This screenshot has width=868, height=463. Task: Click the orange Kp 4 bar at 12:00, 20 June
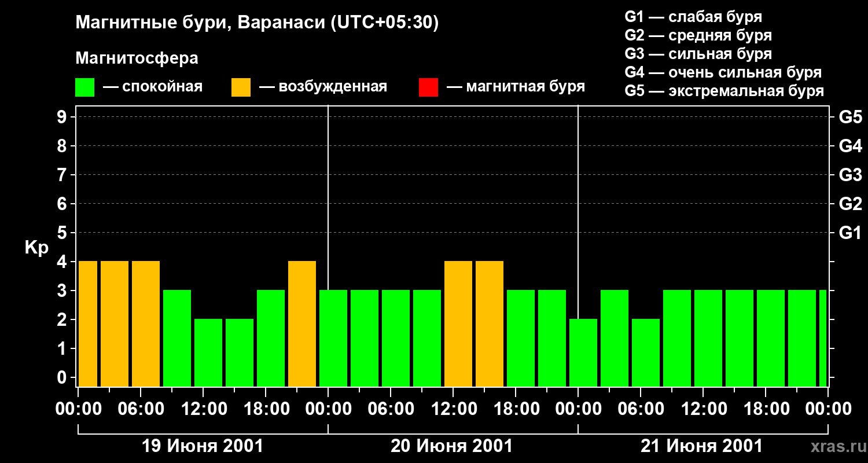(458, 324)
